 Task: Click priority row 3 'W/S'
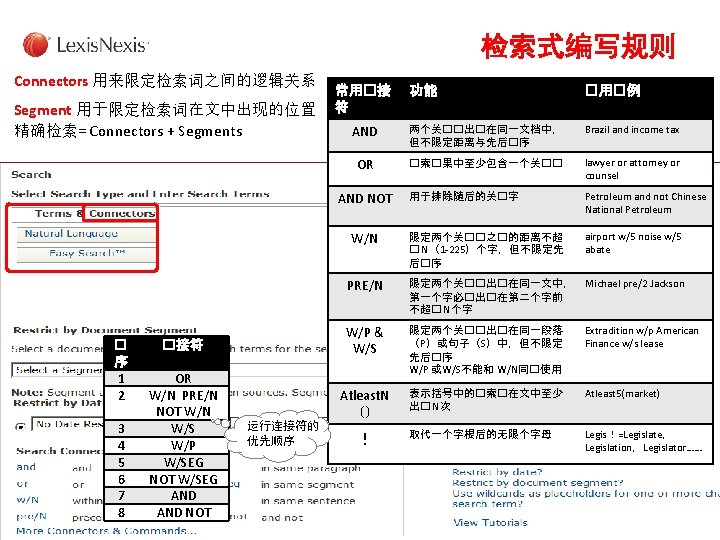coord(166,428)
